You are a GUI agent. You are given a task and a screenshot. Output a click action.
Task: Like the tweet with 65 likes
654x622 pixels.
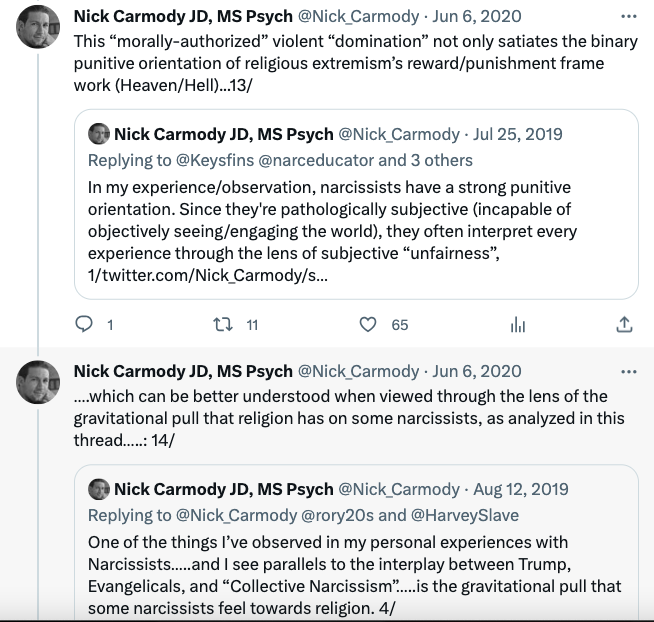click(x=368, y=324)
